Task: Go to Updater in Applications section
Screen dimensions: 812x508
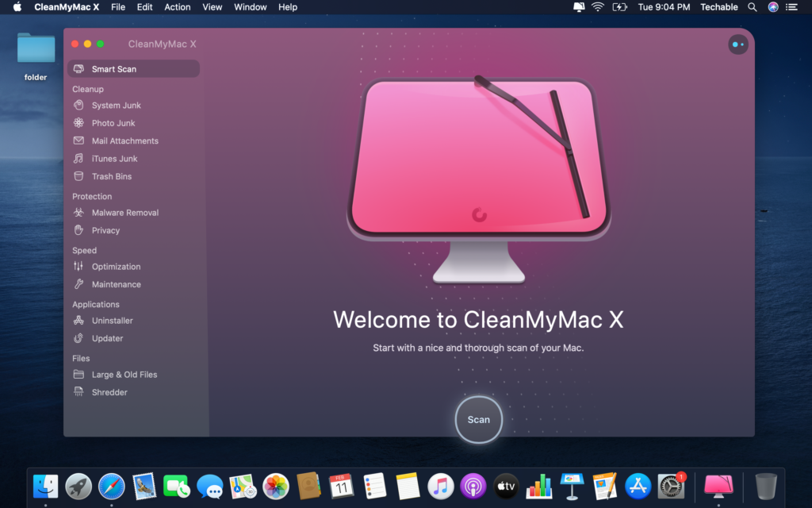Action: coord(107,338)
